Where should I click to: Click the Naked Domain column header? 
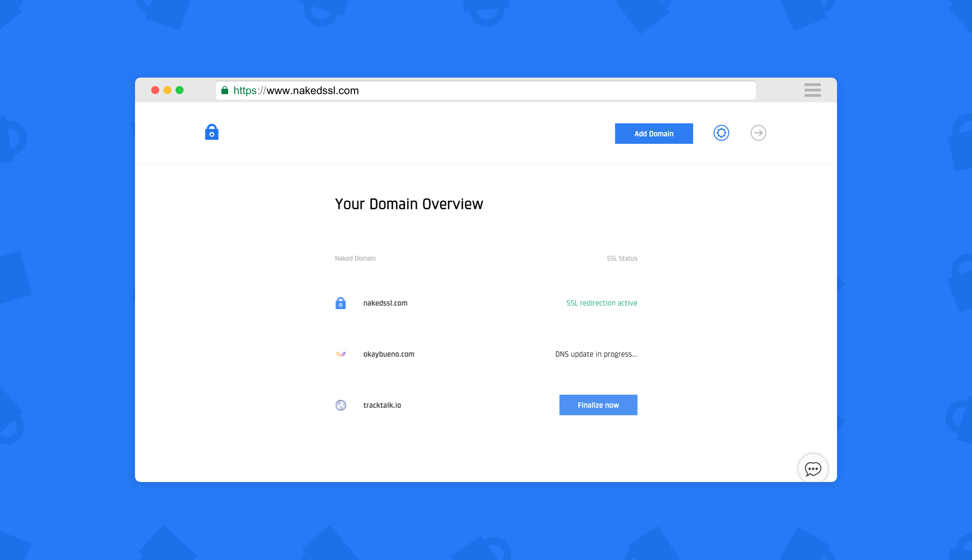tap(355, 258)
